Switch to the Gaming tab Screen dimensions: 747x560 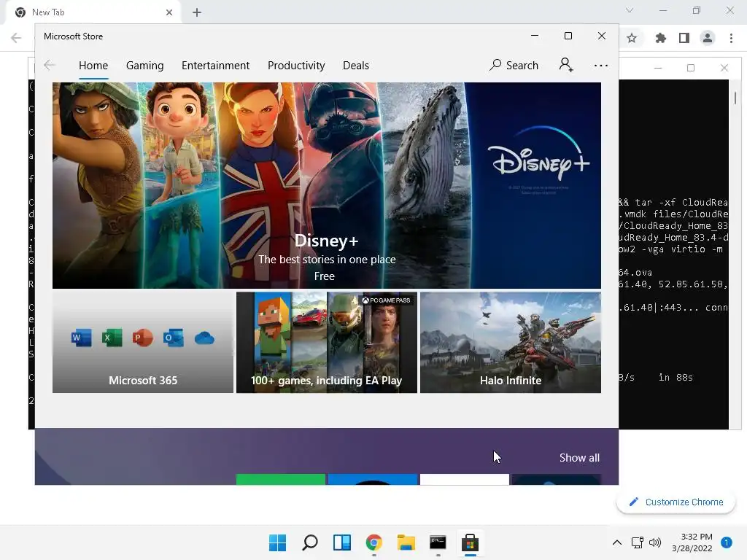point(145,65)
